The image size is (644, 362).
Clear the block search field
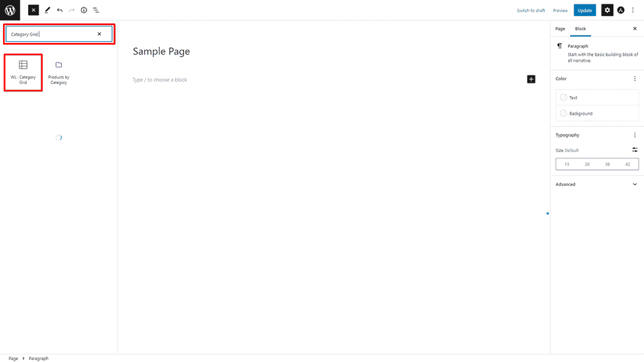tap(99, 34)
